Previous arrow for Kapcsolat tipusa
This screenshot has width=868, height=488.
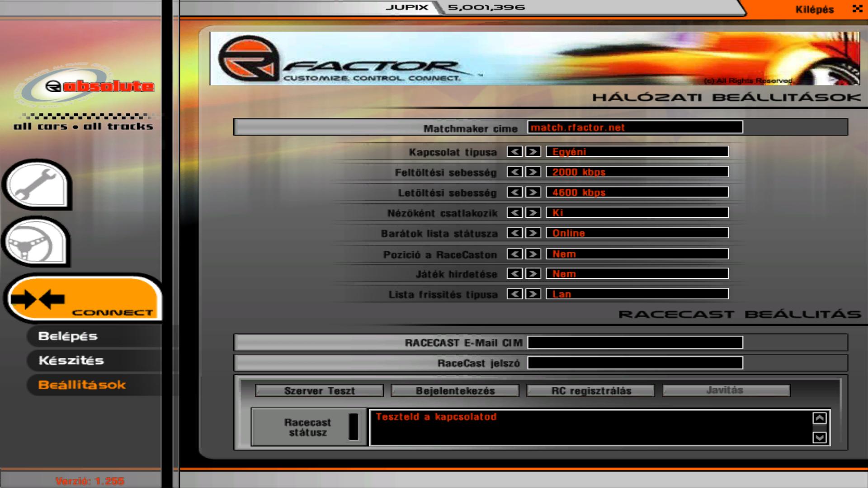[x=514, y=151]
